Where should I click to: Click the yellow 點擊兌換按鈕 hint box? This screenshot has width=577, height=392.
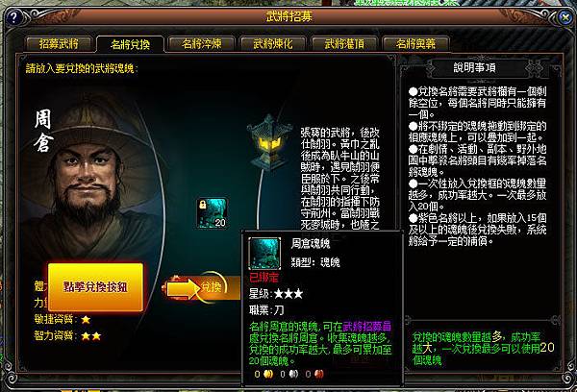[x=95, y=287]
